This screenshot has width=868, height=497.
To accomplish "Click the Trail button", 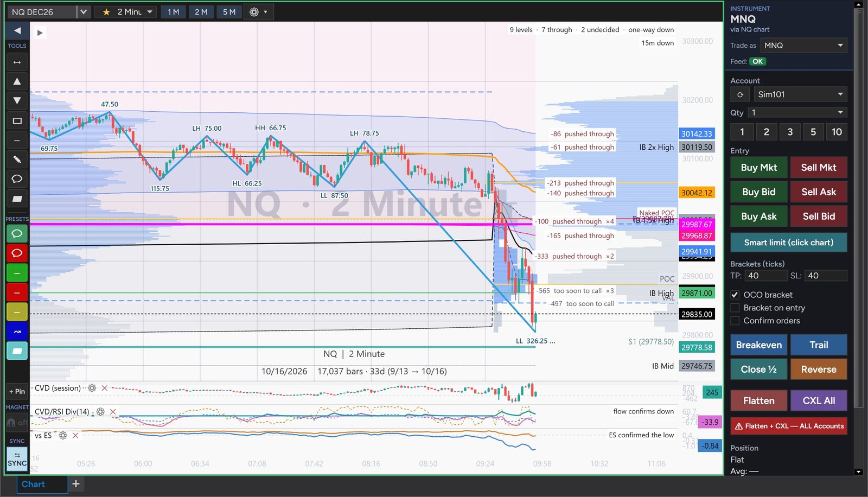I will tap(819, 345).
